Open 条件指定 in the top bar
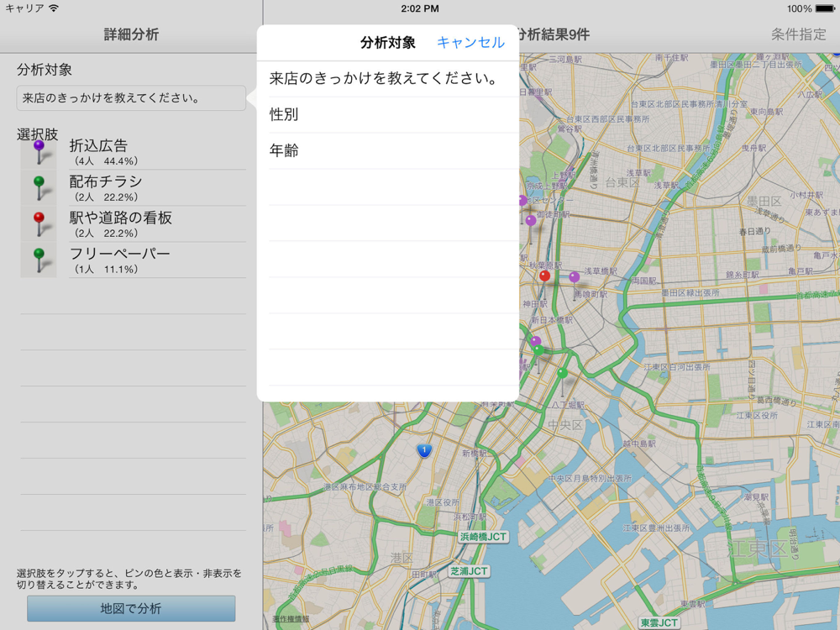Viewport: 840px width, 630px height. (x=798, y=34)
